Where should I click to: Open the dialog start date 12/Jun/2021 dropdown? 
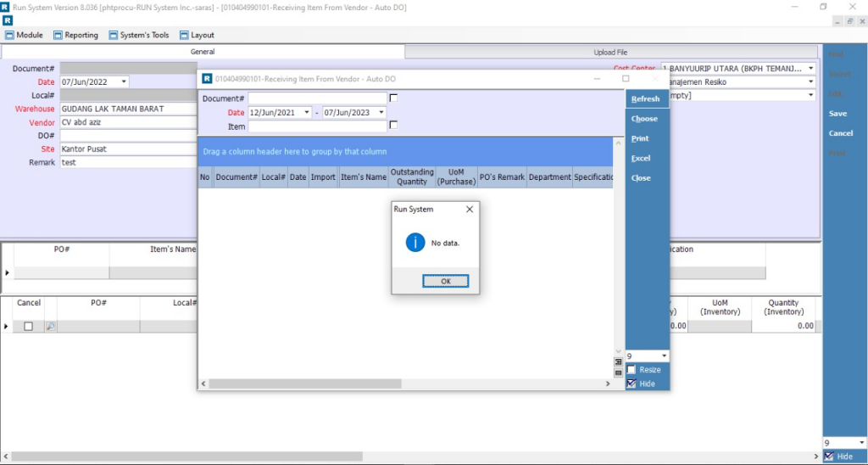click(x=306, y=113)
